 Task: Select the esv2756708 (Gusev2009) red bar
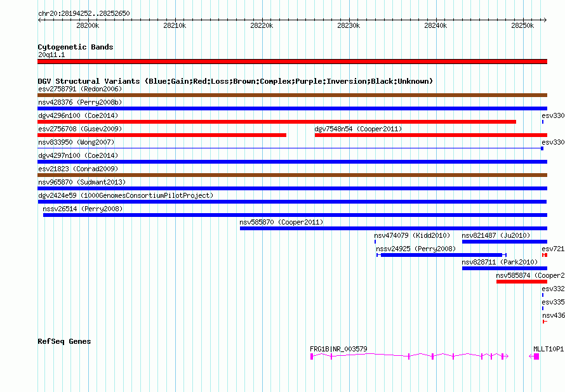pos(162,135)
